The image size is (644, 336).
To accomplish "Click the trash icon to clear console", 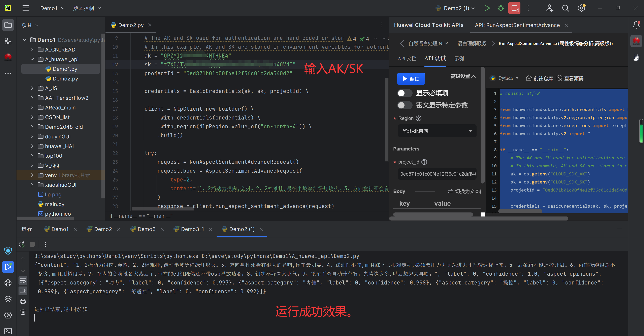I will pos(23,312).
